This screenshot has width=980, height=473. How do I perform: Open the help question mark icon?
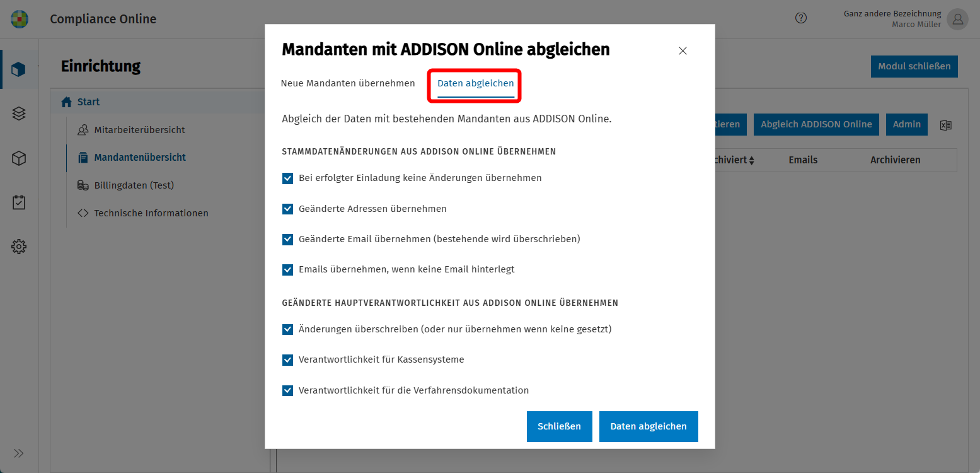801,18
